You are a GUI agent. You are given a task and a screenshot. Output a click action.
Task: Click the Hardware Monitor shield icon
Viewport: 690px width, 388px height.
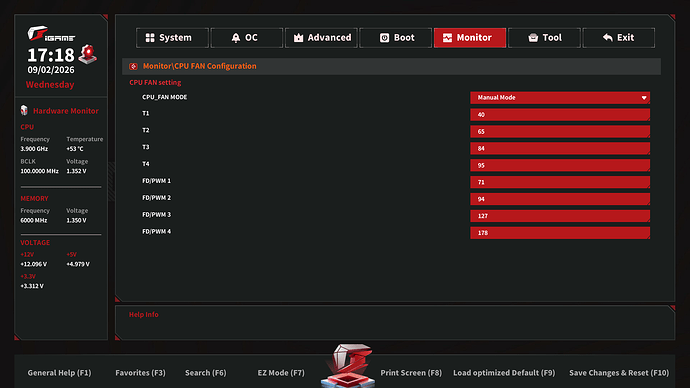[x=24, y=110]
